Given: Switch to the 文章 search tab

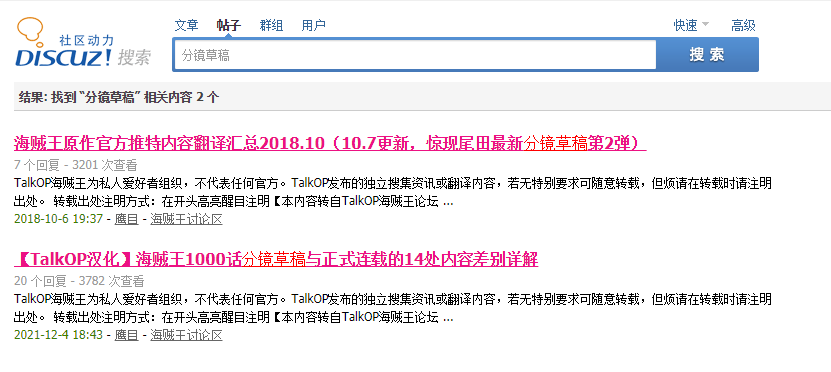Looking at the screenshot, I should click(x=187, y=25).
